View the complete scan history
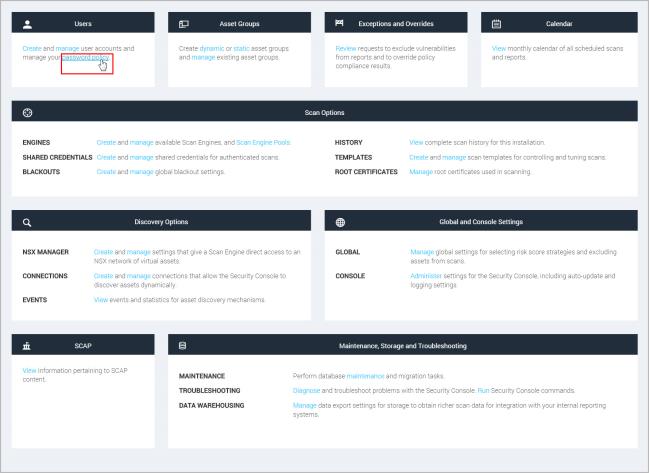Screen dimensions: 649x473 [x=417, y=142]
